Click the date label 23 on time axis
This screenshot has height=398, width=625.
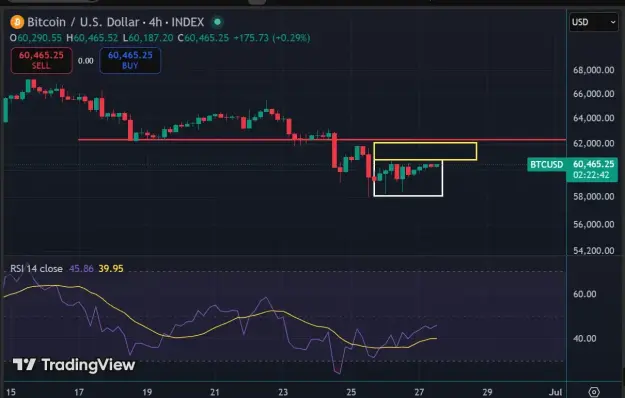283,392
